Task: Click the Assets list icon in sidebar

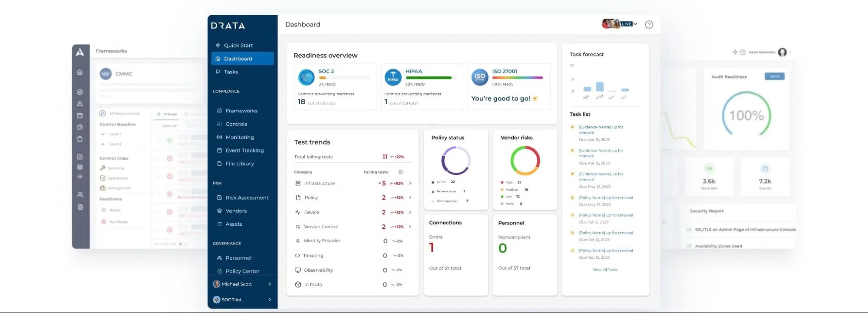Action: tap(219, 224)
